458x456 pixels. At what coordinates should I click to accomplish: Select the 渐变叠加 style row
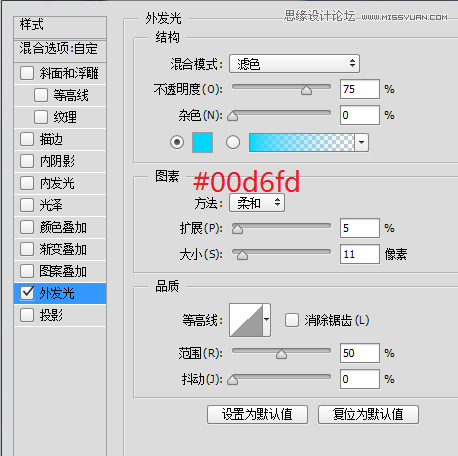tap(60, 249)
